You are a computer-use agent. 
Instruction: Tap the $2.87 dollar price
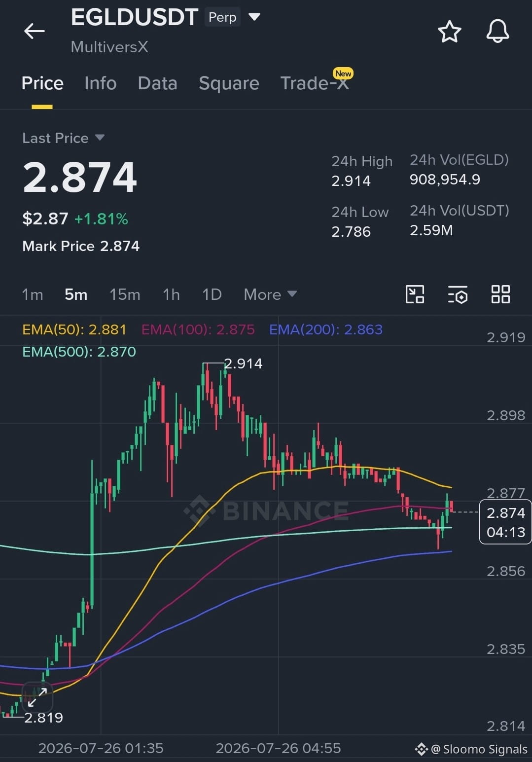(45, 218)
